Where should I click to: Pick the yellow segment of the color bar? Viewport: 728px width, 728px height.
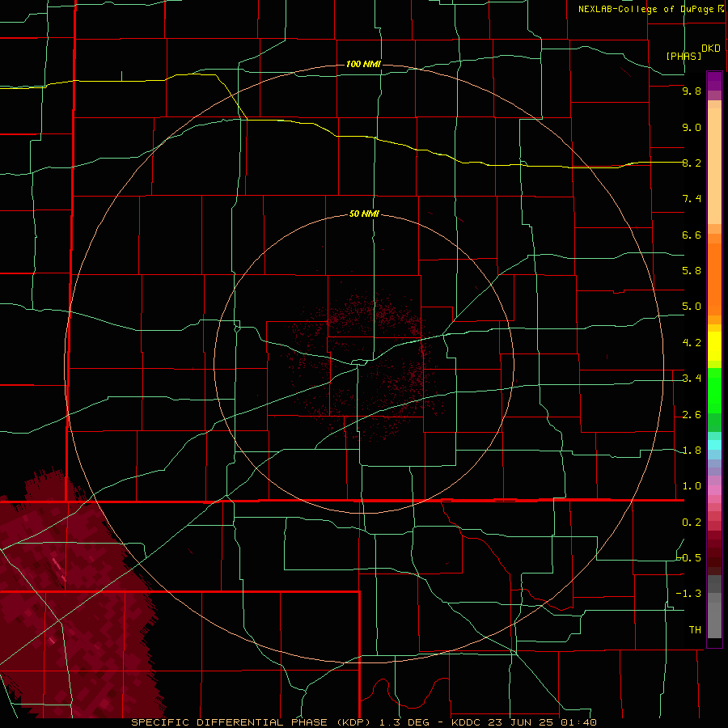point(714,346)
